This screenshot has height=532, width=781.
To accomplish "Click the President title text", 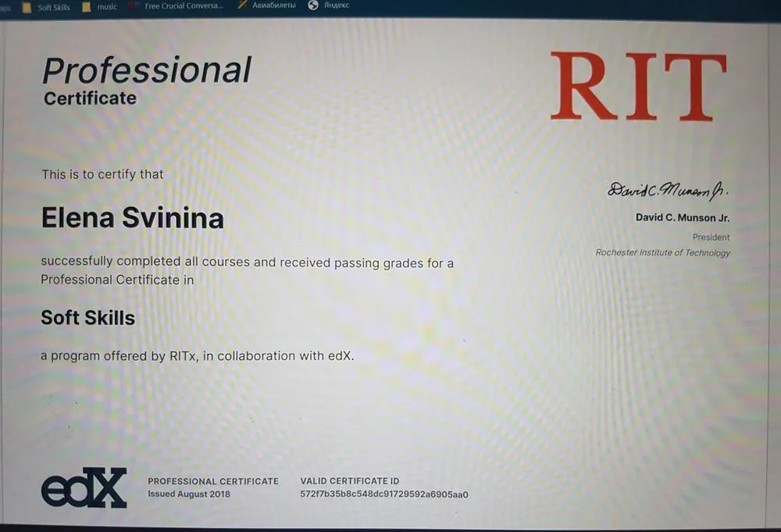I will click(711, 237).
